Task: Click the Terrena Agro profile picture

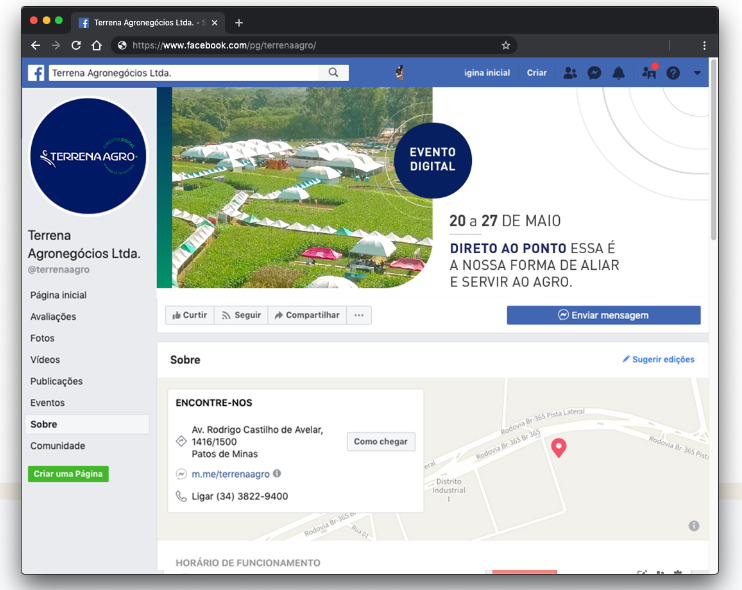Action: pos(88,156)
